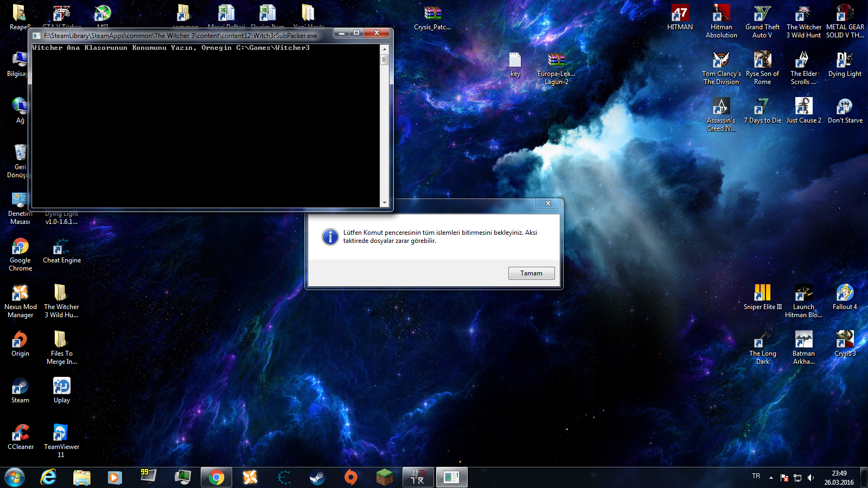868x488 pixels.
Task: Show hidden tray icons arrow
Action: coord(771,478)
